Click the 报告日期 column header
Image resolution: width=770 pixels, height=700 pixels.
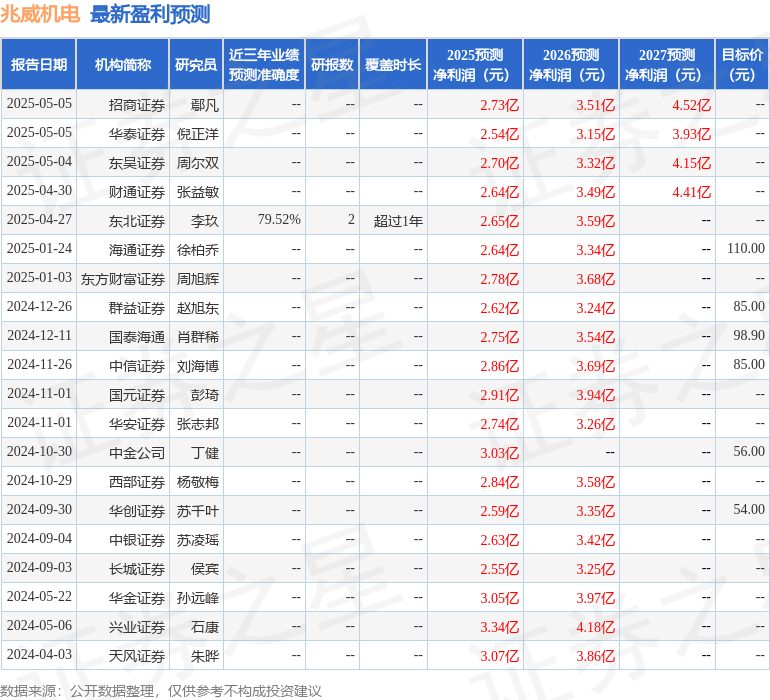(39, 65)
